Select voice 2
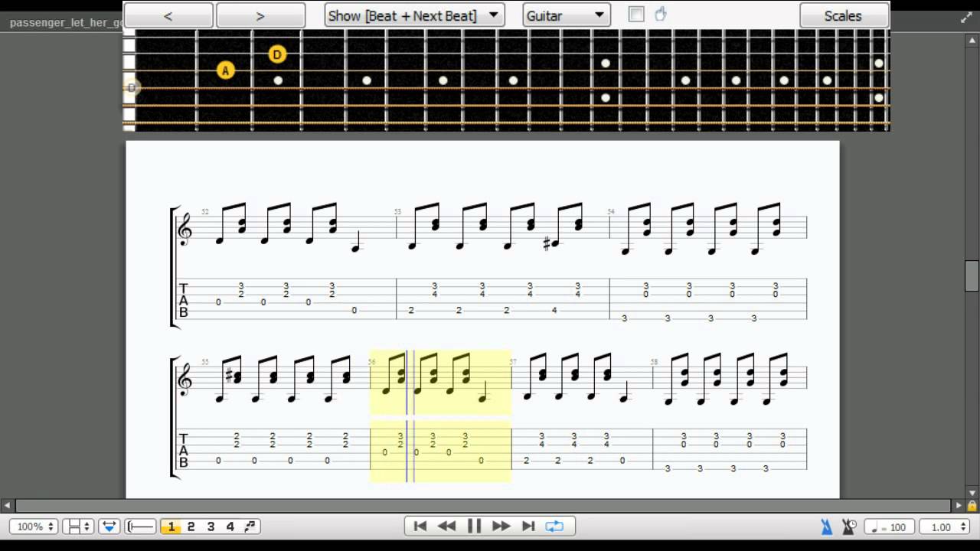The height and width of the screenshot is (551, 980). point(191,527)
